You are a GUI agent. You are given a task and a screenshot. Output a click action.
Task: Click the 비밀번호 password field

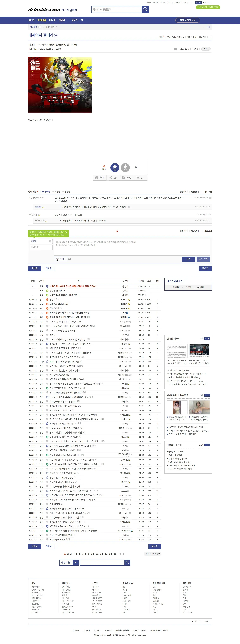click(x=41, y=247)
